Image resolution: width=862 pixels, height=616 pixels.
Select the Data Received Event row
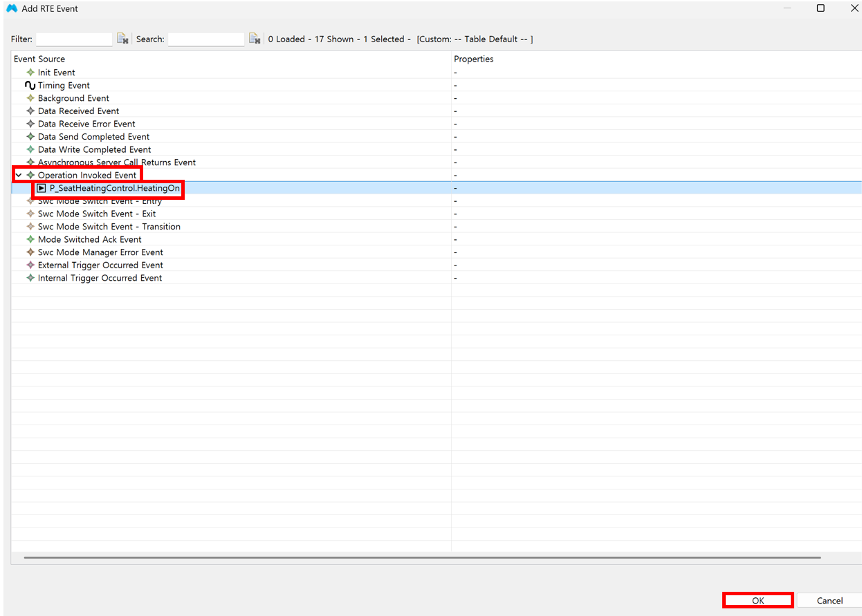[x=437, y=111]
